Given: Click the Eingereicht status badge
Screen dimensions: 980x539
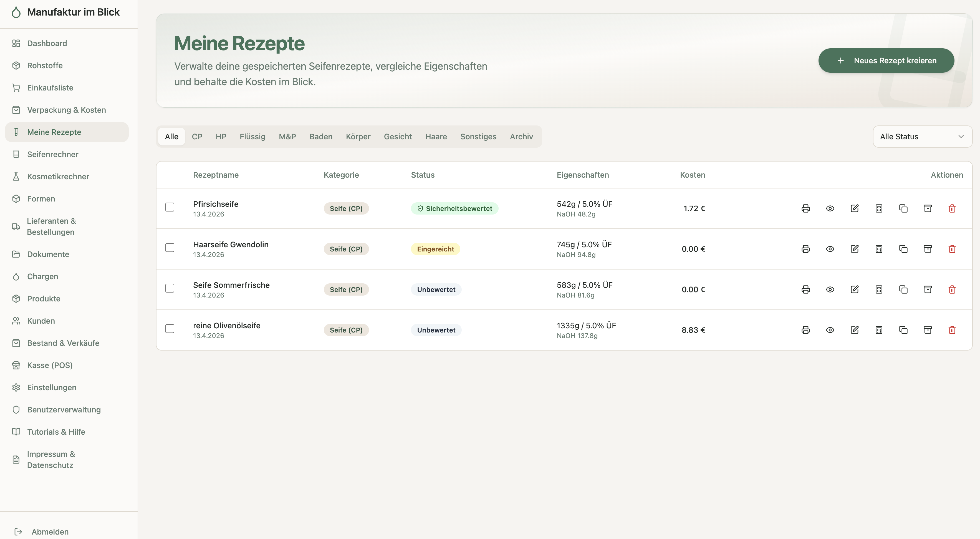Looking at the screenshot, I should coord(435,249).
